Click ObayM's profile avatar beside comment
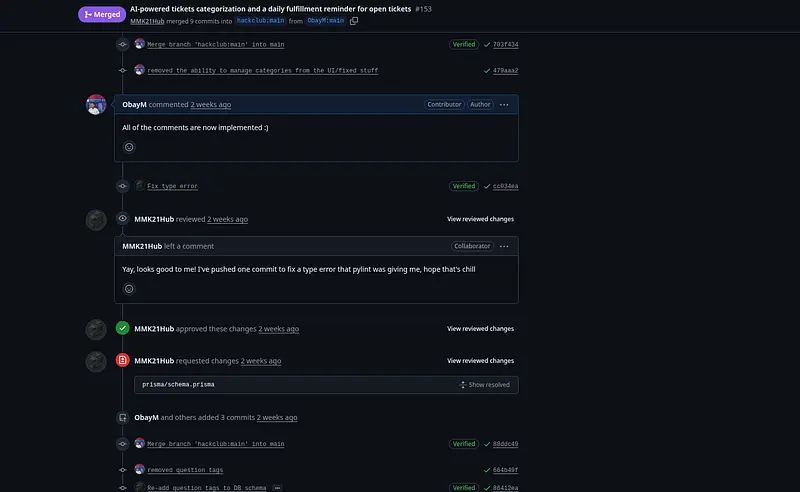Screen dimensions: 800x492 (96, 105)
